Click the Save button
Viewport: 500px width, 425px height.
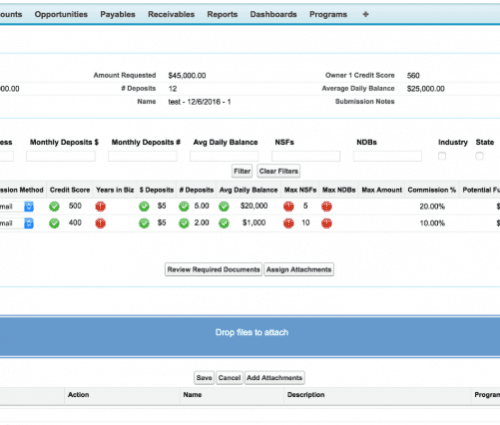coord(204,378)
